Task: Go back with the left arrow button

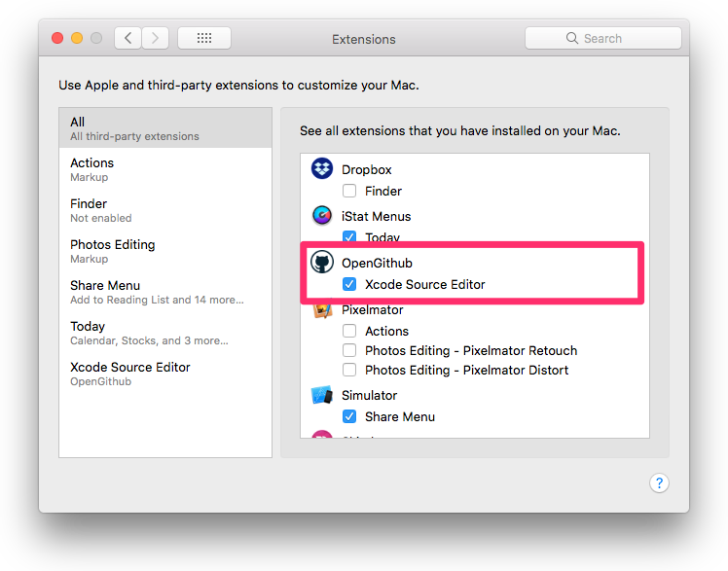Action: [x=128, y=38]
